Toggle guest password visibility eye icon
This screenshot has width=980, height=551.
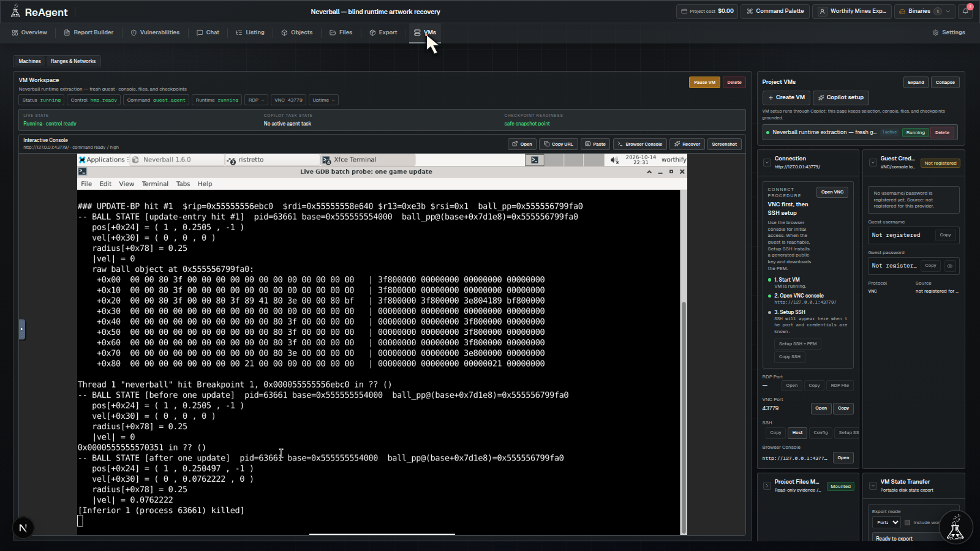(x=950, y=266)
